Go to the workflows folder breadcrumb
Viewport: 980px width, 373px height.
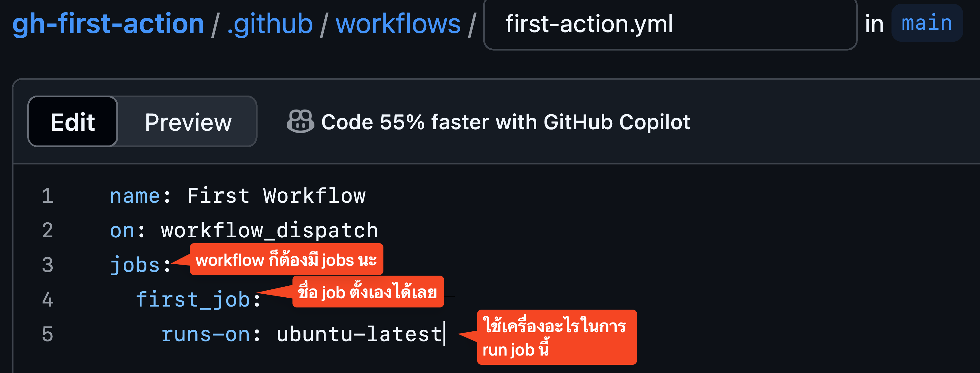click(398, 24)
